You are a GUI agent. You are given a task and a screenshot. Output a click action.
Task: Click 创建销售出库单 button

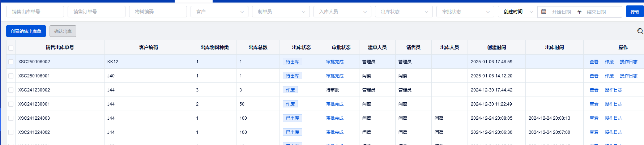point(26,31)
